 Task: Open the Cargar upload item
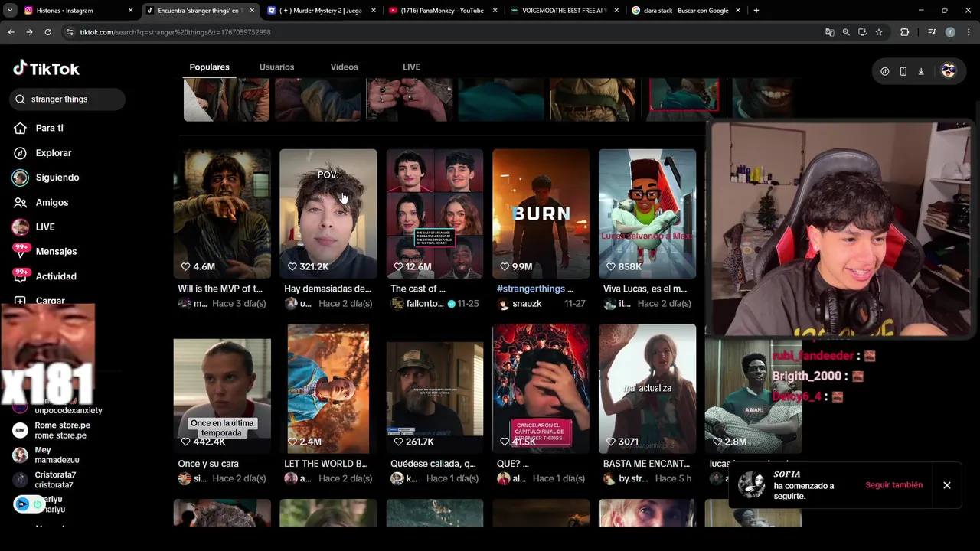[x=40, y=300]
